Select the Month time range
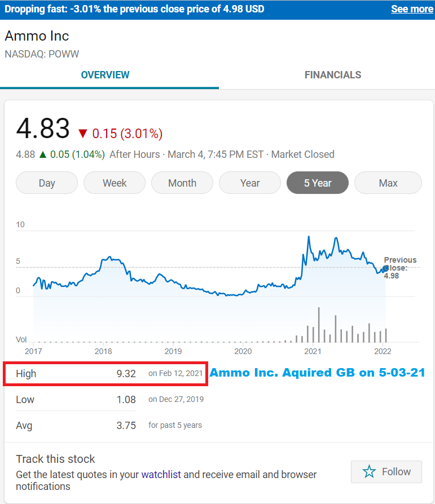Image resolution: width=435 pixels, height=504 pixels. [x=182, y=183]
